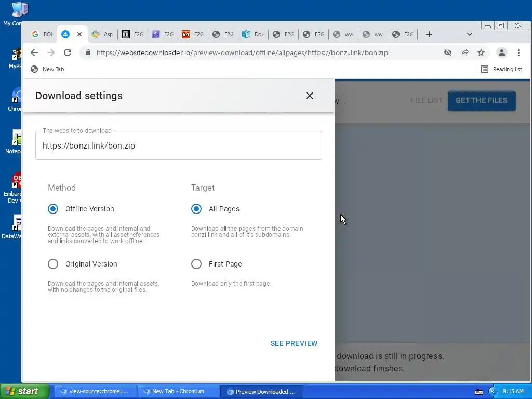Screen dimensions: 532x399
Task: Open the FILE LIST view
Action: coord(426,100)
